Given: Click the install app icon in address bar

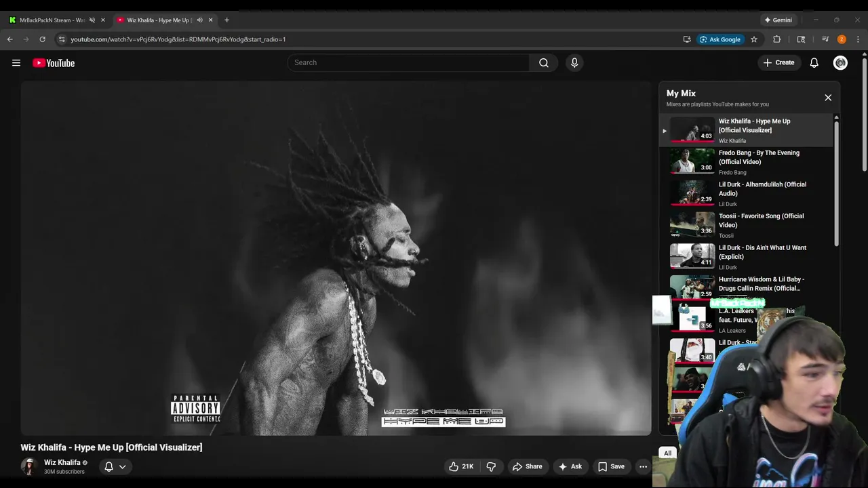Looking at the screenshot, I should [x=687, y=39].
